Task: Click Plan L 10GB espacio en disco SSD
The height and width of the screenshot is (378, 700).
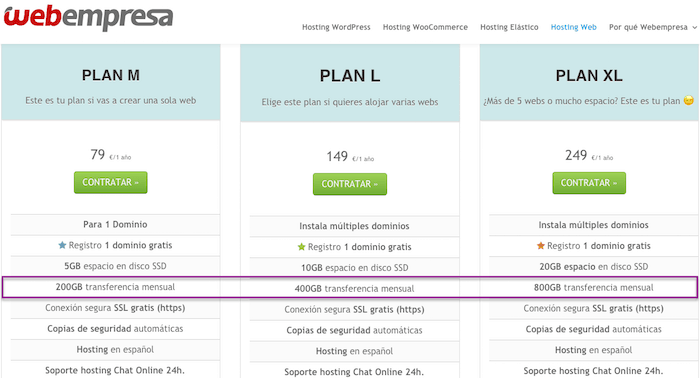Action: coord(354,268)
